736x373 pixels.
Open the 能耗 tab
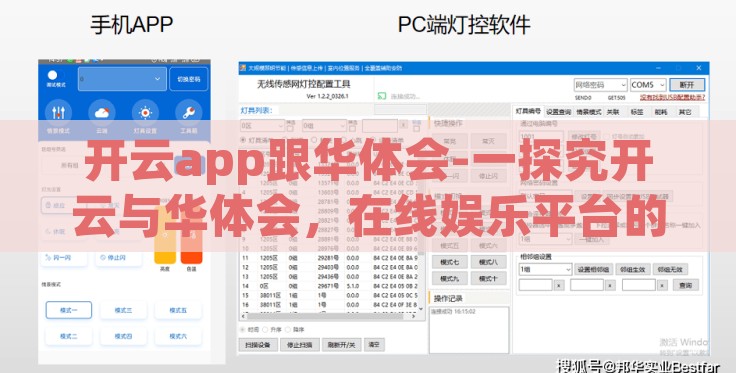click(660, 112)
